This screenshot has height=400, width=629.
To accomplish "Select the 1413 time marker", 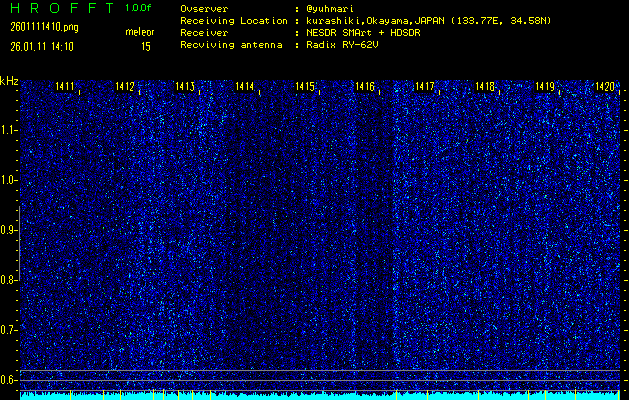I will [185, 88].
